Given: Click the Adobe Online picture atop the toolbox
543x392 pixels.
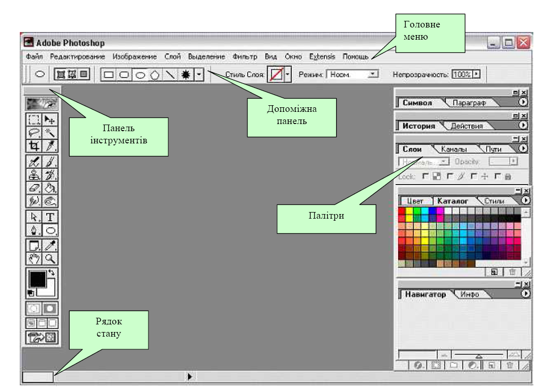Looking at the screenshot, I should coord(42,104).
